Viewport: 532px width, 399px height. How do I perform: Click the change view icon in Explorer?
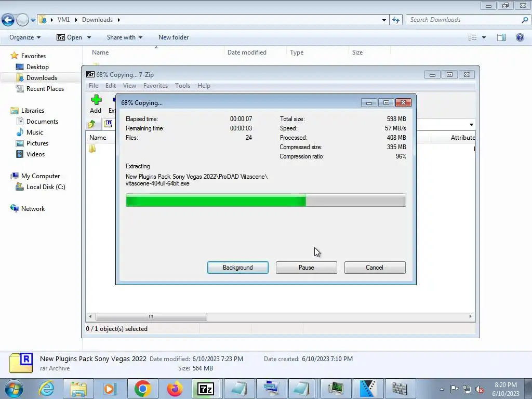point(472,37)
